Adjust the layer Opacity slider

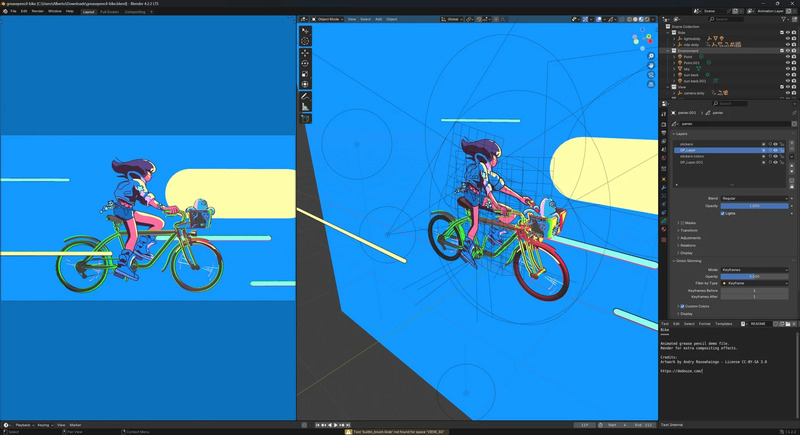754,206
